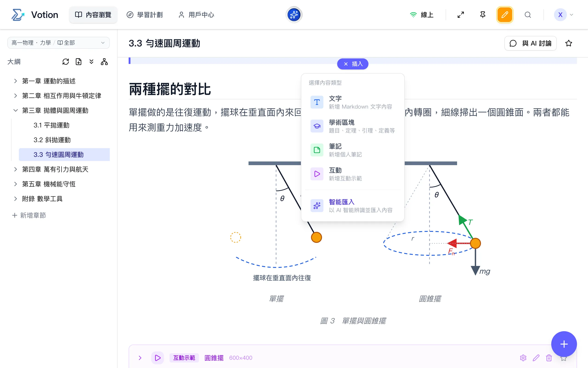Viewport: 588px width, 368px height.
Task: Delete the 圓錐擺 block with trash icon
Action: click(549, 358)
